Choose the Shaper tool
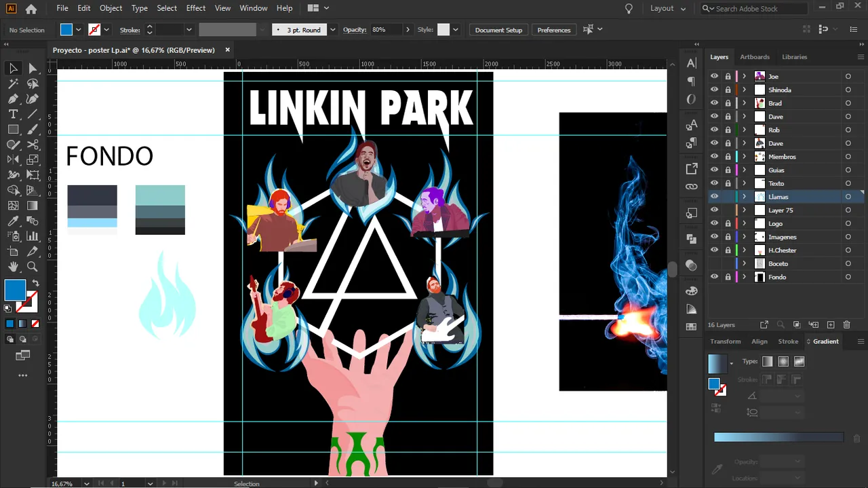 [13, 145]
